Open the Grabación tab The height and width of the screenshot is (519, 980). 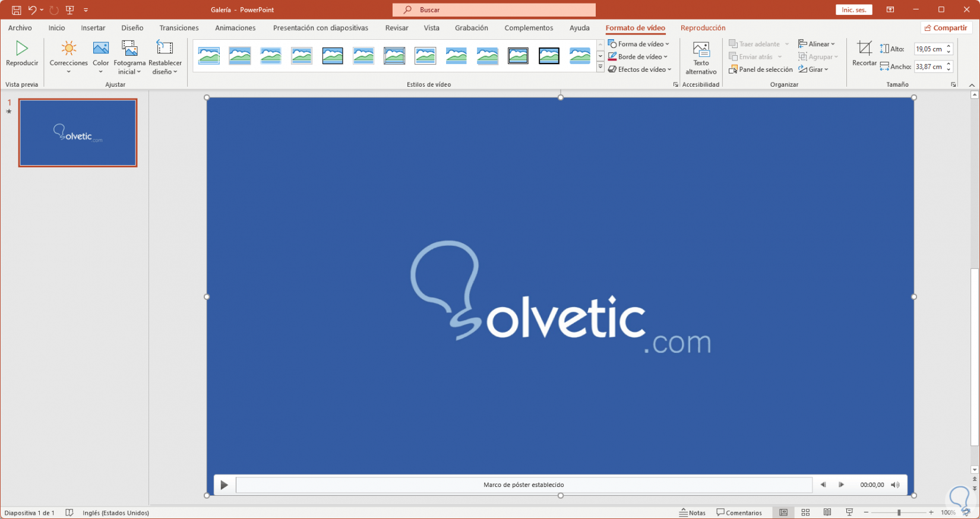click(471, 28)
